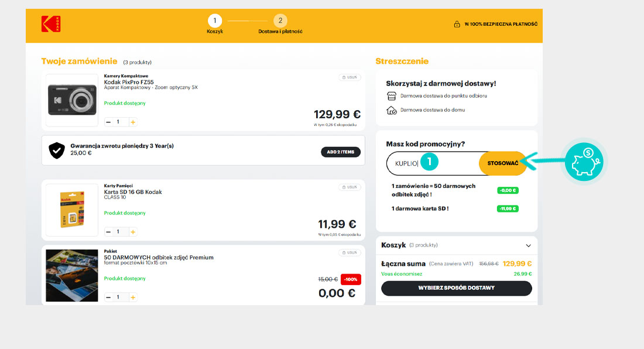The image size is (644, 349).
Task: Click the home delivery icon
Action: click(x=392, y=110)
